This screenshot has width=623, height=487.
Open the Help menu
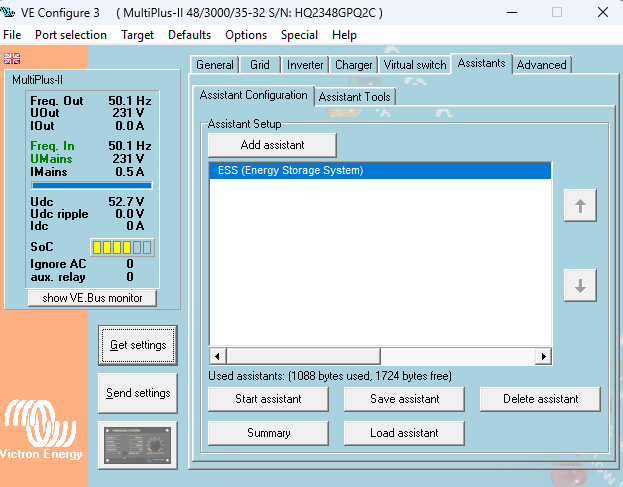(344, 35)
